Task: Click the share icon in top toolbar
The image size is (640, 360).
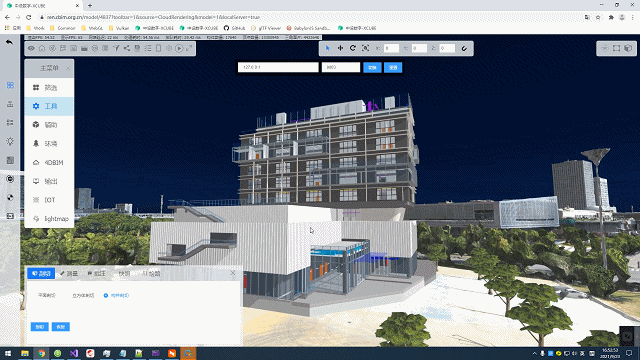Action: pos(127,48)
